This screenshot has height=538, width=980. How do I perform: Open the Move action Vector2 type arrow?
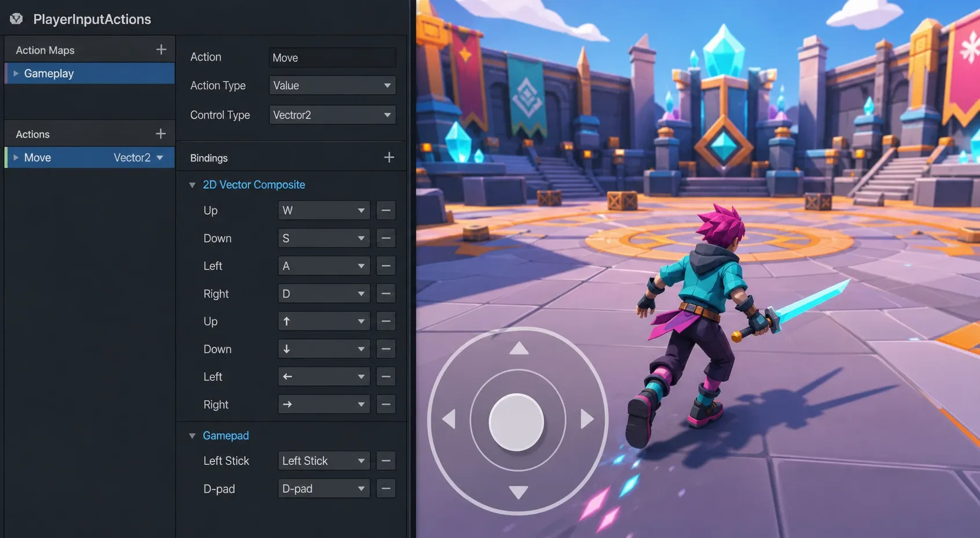(160, 158)
